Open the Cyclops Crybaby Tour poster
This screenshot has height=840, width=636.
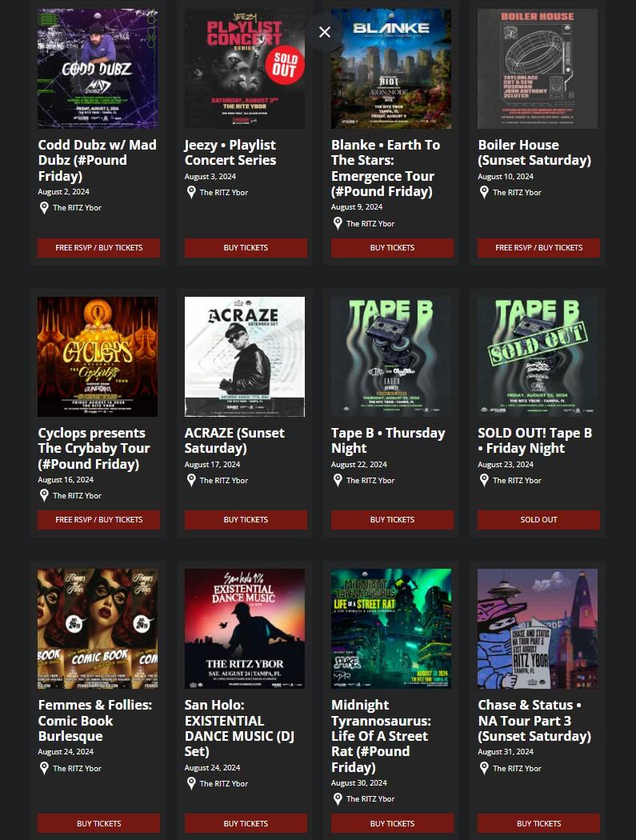click(x=98, y=357)
